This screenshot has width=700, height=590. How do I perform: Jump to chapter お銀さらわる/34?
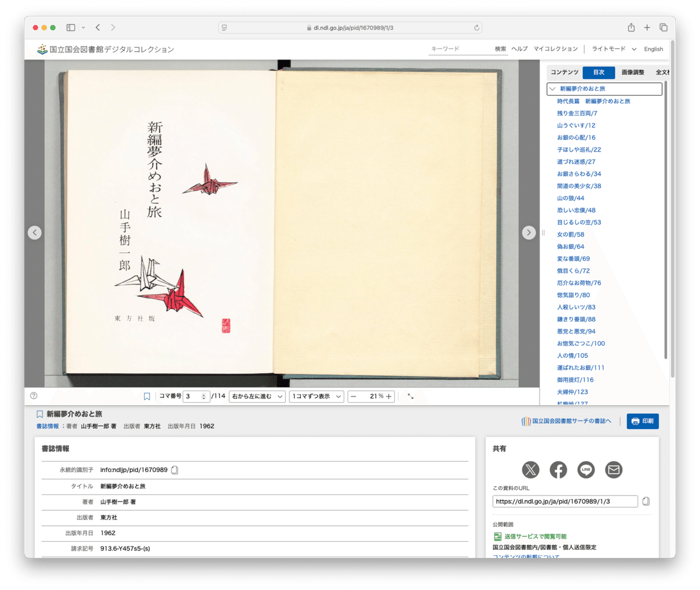(579, 174)
